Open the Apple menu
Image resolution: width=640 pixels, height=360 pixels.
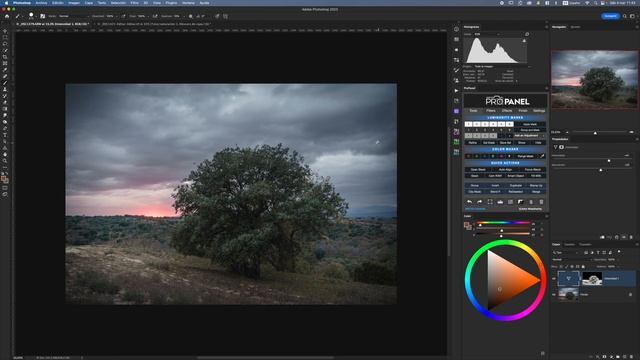(x=6, y=3)
